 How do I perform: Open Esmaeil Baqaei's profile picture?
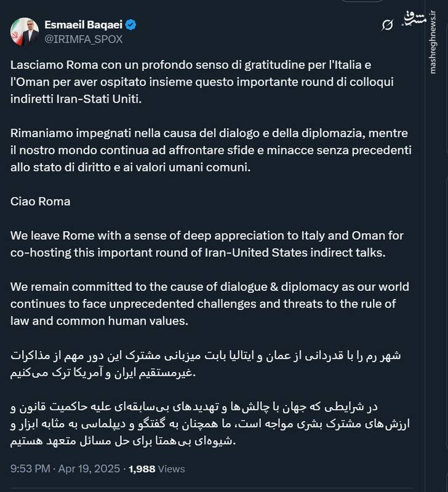click(x=25, y=31)
